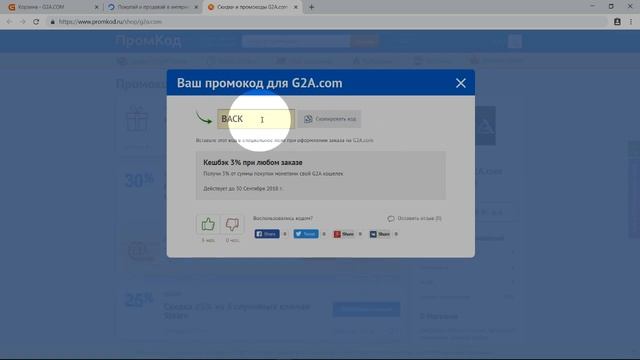Click the 'Скопировать код' copy button

click(329, 119)
